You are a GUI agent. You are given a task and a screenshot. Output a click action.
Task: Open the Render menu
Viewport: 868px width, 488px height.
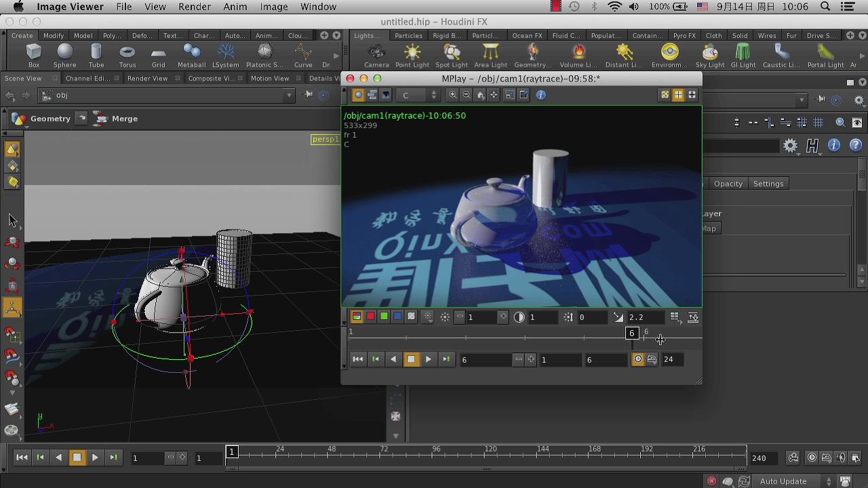pyautogui.click(x=194, y=7)
